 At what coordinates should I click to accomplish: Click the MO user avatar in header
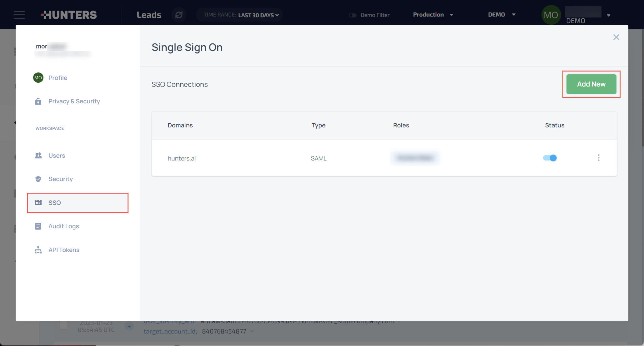point(551,15)
